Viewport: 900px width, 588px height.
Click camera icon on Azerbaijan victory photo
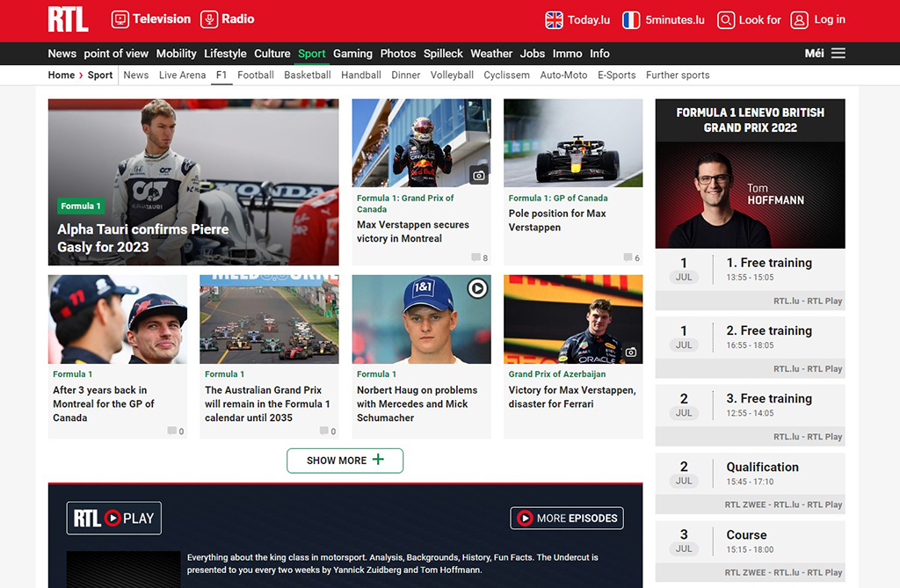pyautogui.click(x=631, y=352)
